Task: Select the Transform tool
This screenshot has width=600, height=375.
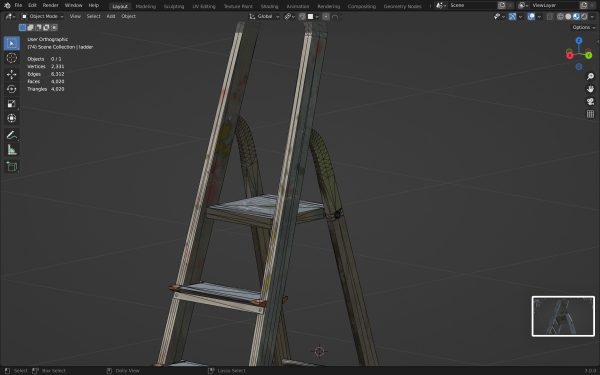Action: point(11,118)
